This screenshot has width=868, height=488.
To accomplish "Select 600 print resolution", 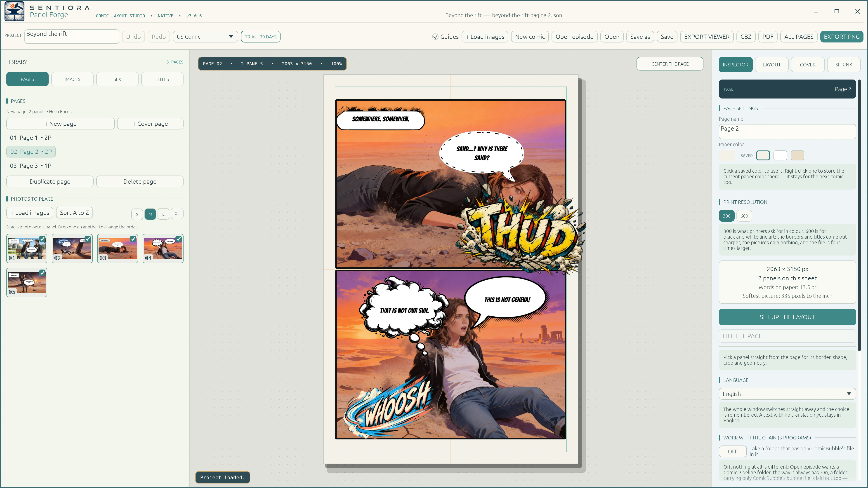I will click(744, 216).
